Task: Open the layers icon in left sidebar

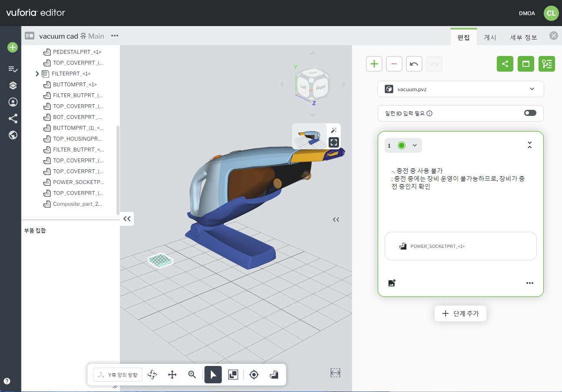Action: coord(13,86)
